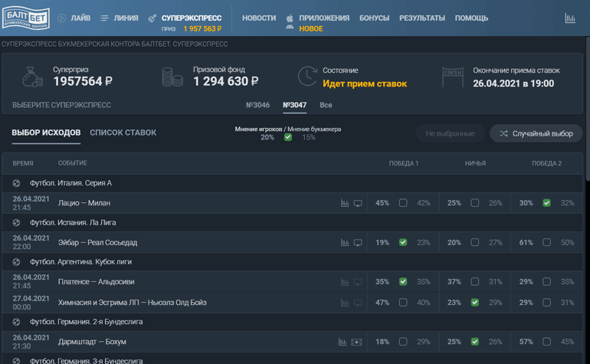Open the Помощь menu item
Image resolution: width=590 pixels, height=364 pixels.
(471, 18)
